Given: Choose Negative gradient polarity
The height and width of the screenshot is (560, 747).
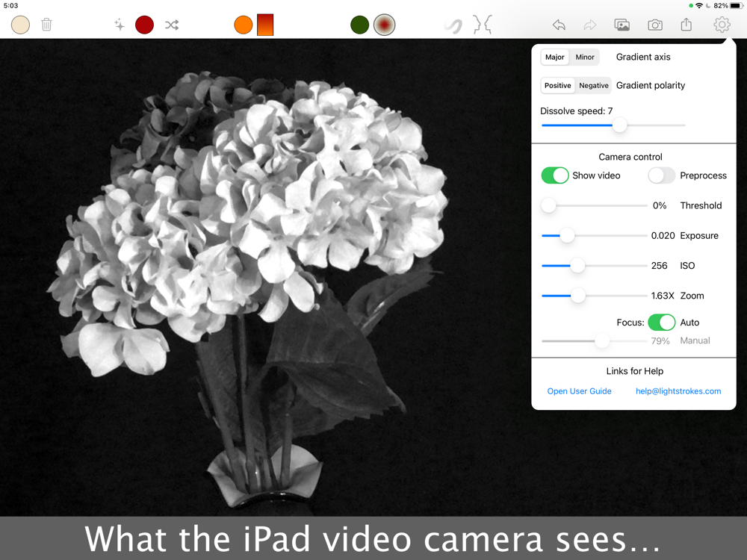Looking at the screenshot, I should coord(594,86).
